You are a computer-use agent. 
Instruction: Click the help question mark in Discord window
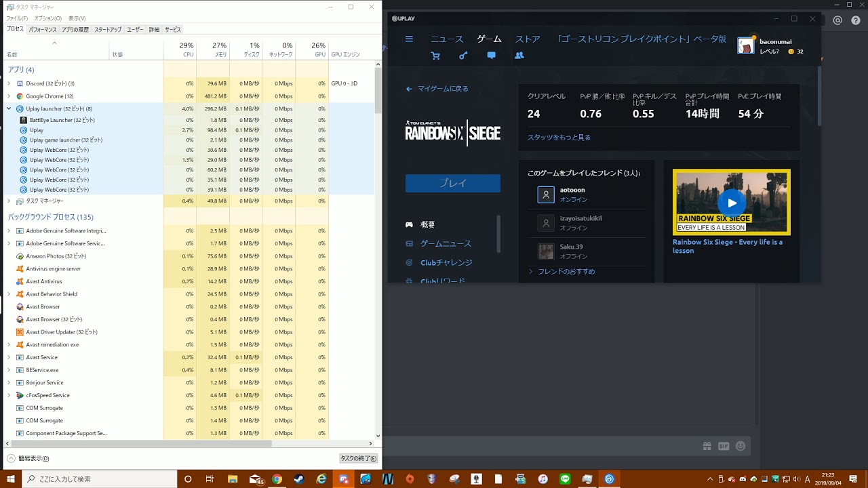(x=855, y=20)
